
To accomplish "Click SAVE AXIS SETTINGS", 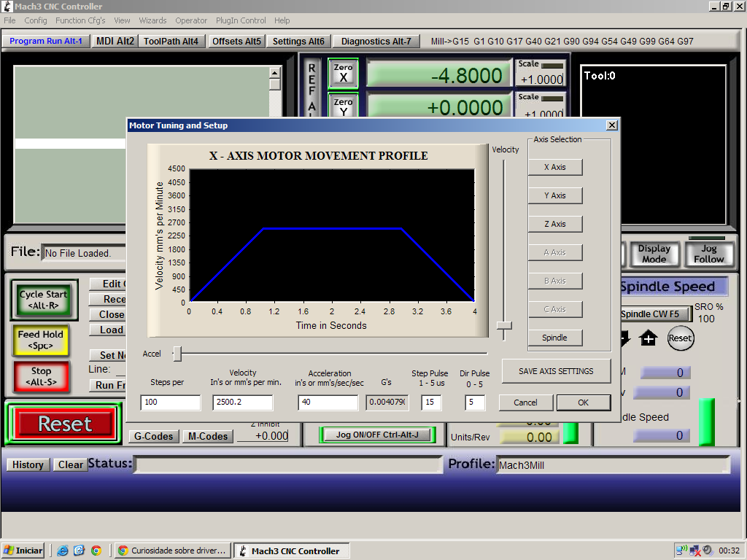I will (556, 371).
